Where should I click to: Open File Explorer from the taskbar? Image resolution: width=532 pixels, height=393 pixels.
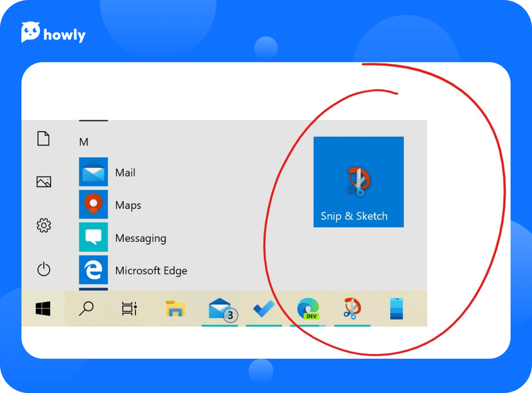click(x=175, y=309)
